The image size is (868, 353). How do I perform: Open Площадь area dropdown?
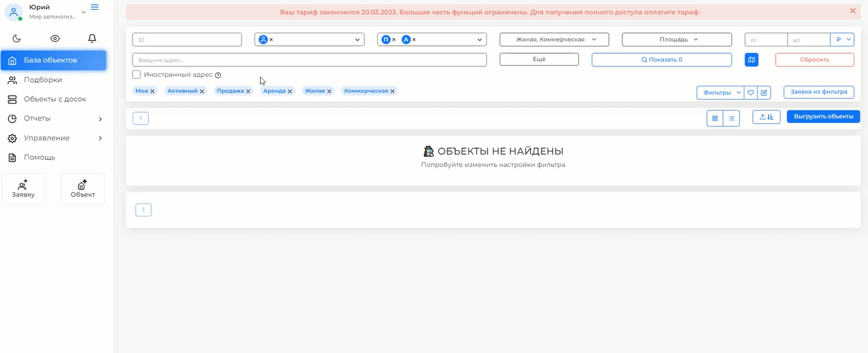click(677, 40)
